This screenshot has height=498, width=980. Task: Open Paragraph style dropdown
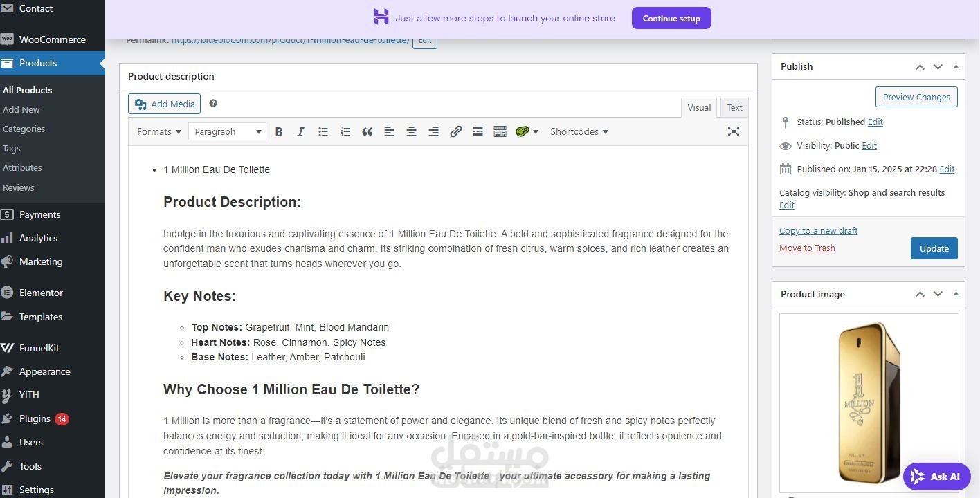pyautogui.click(x=227, y=131)
